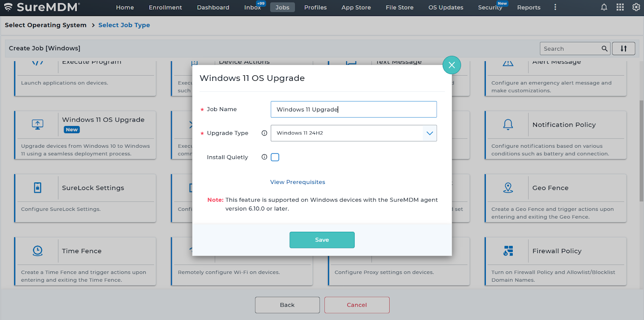
Task: Click the Back button
Action: tap(287, 305)
